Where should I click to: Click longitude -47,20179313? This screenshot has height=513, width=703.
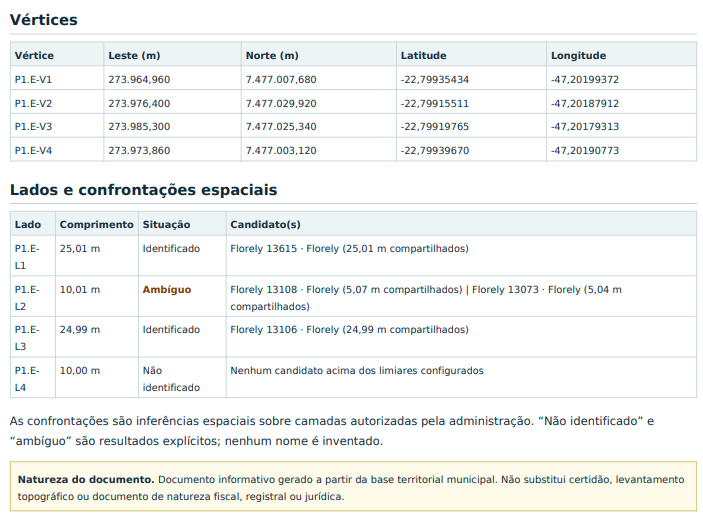pyautogui.click(x=585, y=126)
